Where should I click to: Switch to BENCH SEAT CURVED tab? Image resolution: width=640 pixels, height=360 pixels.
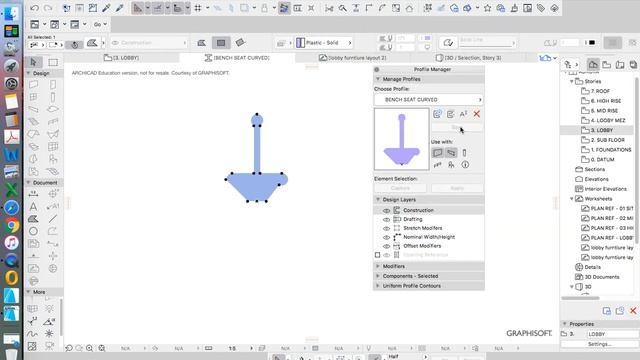[237, 58]
